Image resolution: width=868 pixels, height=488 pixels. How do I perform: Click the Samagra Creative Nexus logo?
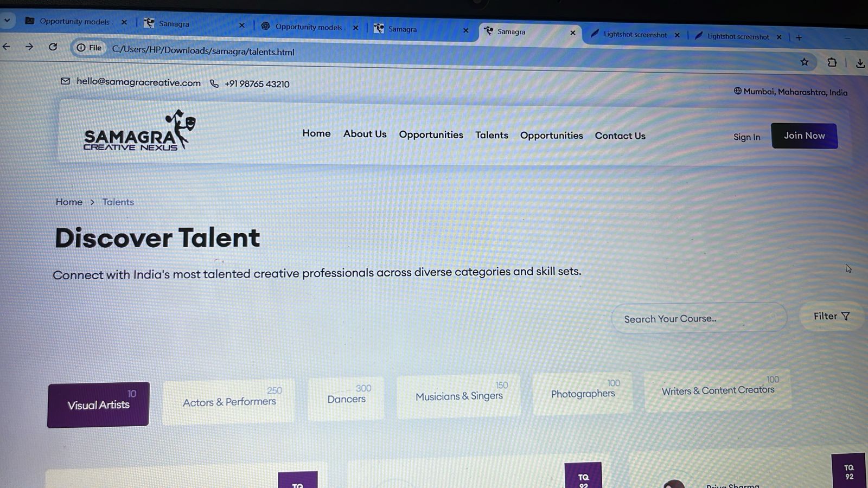point(139,131)
